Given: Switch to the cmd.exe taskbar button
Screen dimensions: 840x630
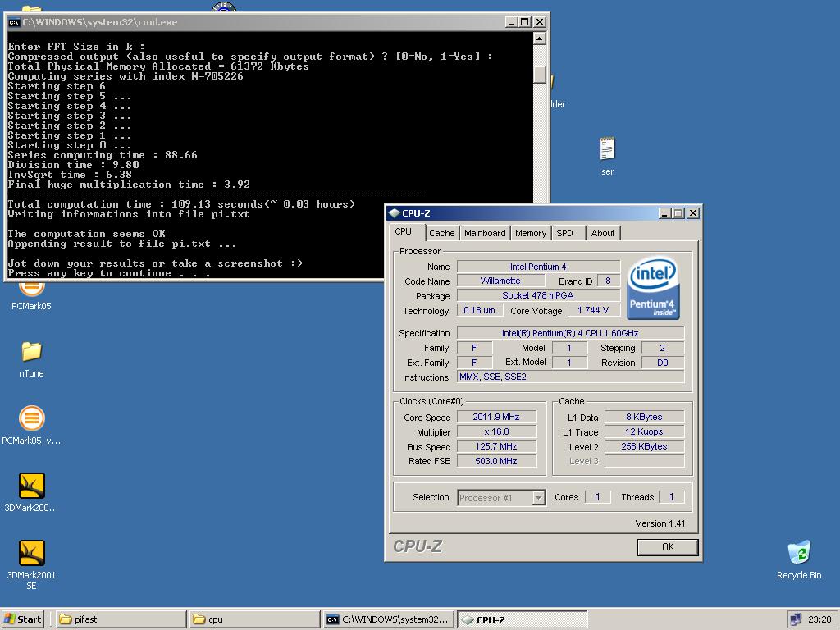Looking at the screenshot, I should tap(388, 619).
